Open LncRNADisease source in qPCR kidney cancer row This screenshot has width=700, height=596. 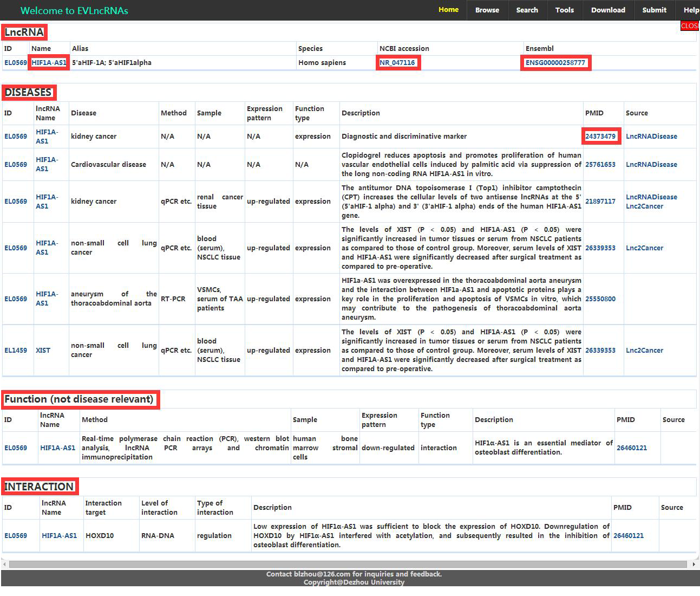point(651,197)
